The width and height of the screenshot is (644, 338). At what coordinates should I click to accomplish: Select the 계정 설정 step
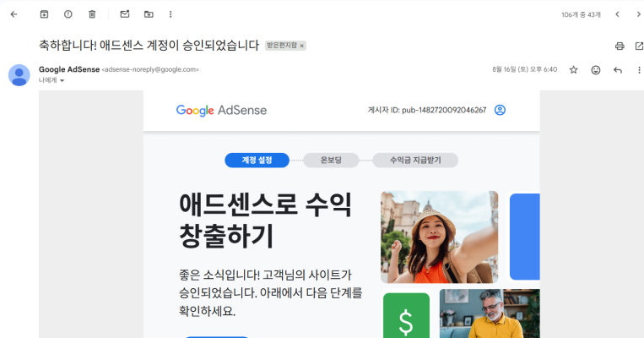tap(257, 161)
